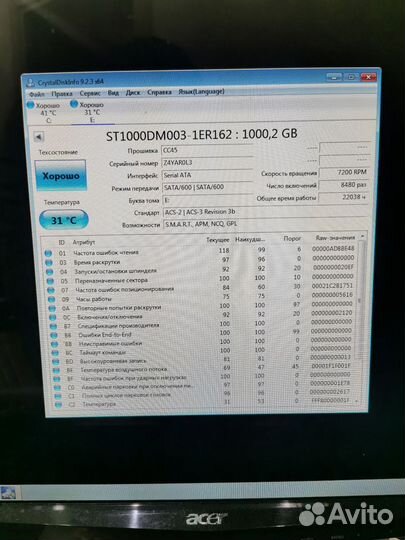Click status icon for 07 seek error rate

pyautogui.click(x=51, y=291)
